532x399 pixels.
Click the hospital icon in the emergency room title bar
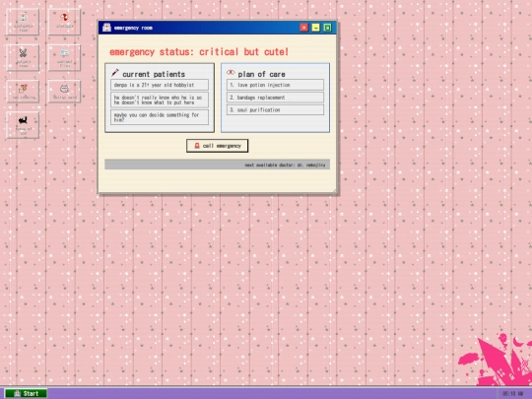[106, 28]
